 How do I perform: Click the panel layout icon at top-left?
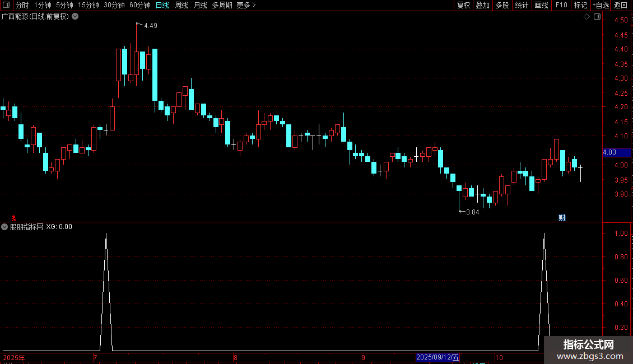click(6, 5)
